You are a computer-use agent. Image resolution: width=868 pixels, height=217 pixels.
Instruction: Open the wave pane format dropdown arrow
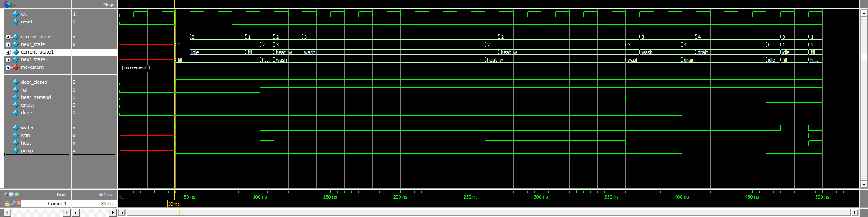[15, 5]
